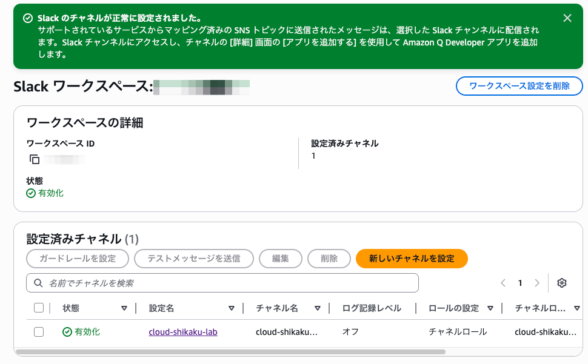The width and height of the screenshot is (588, 364).
Task: Go to previous page of channels
Action: tap(503, 283)
